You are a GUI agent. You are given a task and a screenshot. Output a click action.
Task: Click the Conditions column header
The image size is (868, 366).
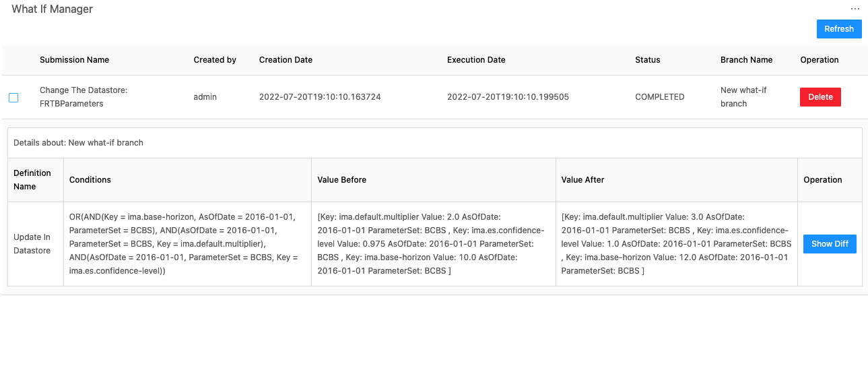point(90,180)
